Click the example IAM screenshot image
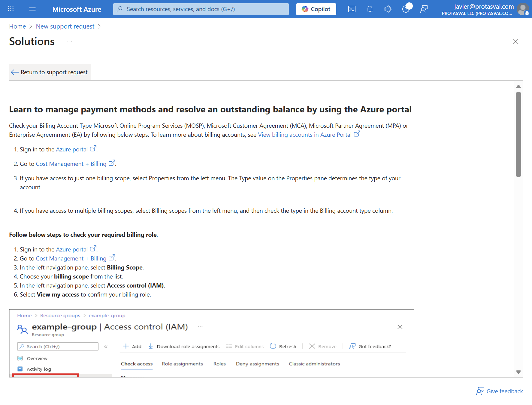The image size is (532, 405). pyautogui.click(x=212, y=343)
